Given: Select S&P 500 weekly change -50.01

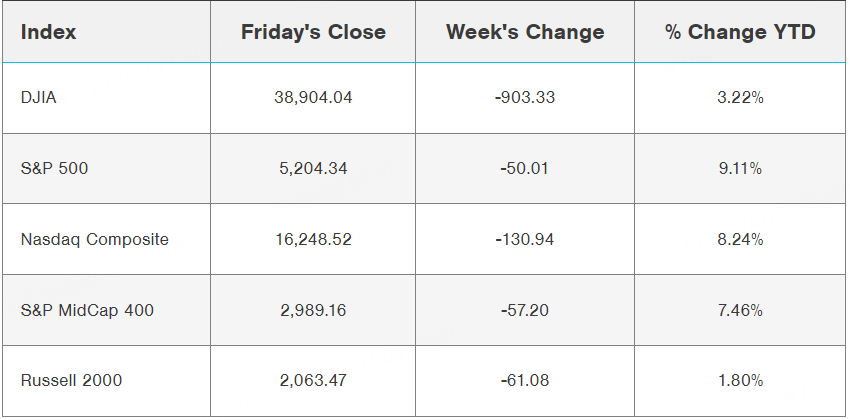Looking at the screenshot, I should 525,169.
